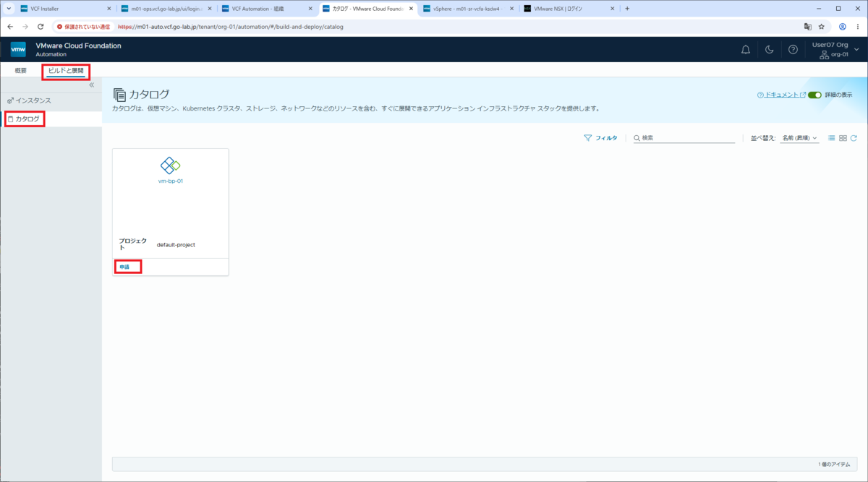Screen dimensions: 868x482
Task: Click the vm-bp-01 item name
Action: tap(171, 181)
